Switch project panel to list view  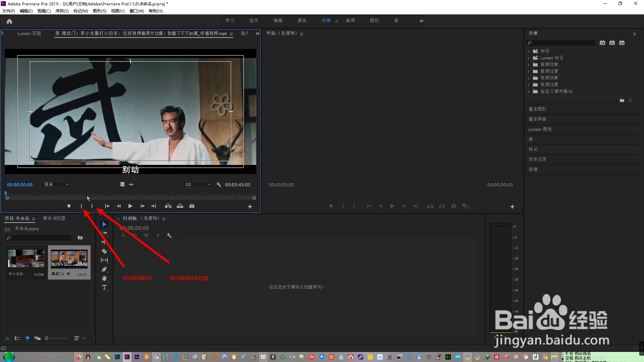tap(17, 338)
